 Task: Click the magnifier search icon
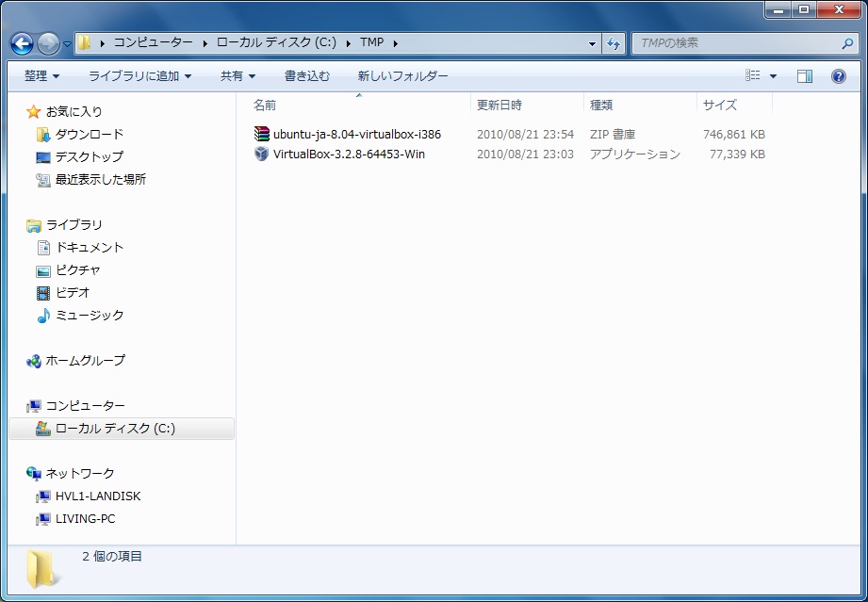tap(847, 43)
